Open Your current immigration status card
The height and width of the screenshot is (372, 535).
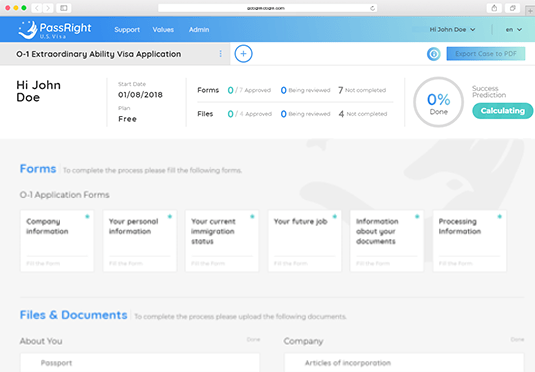pos(222,241)
